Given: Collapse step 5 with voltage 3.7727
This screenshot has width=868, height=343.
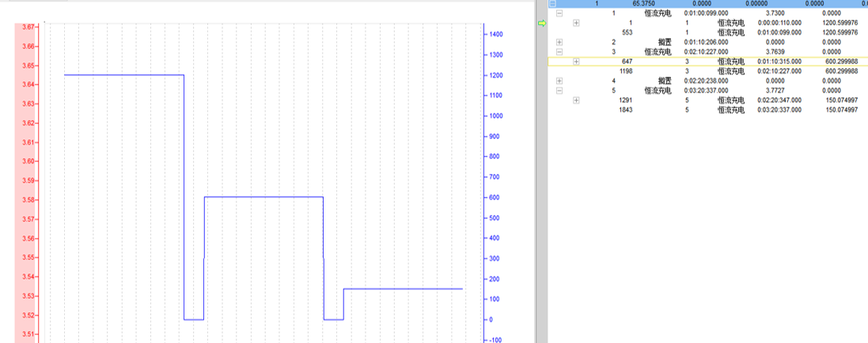Looking at the screenshot, I should click(x=559, y=90).
